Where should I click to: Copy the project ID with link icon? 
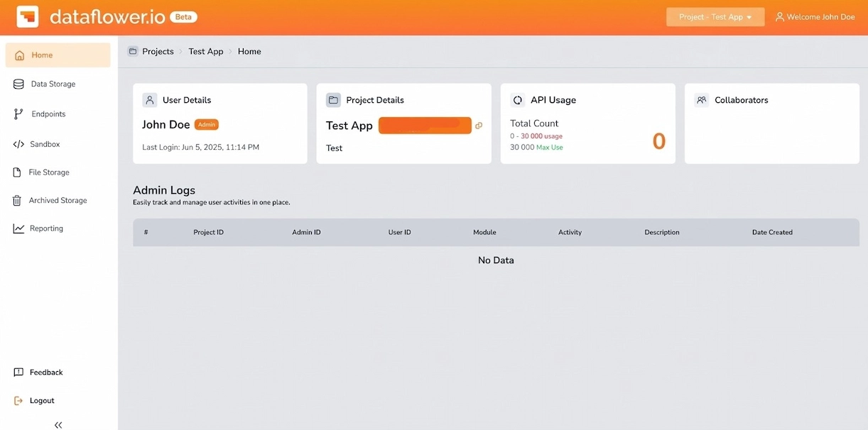pos(479,126)
